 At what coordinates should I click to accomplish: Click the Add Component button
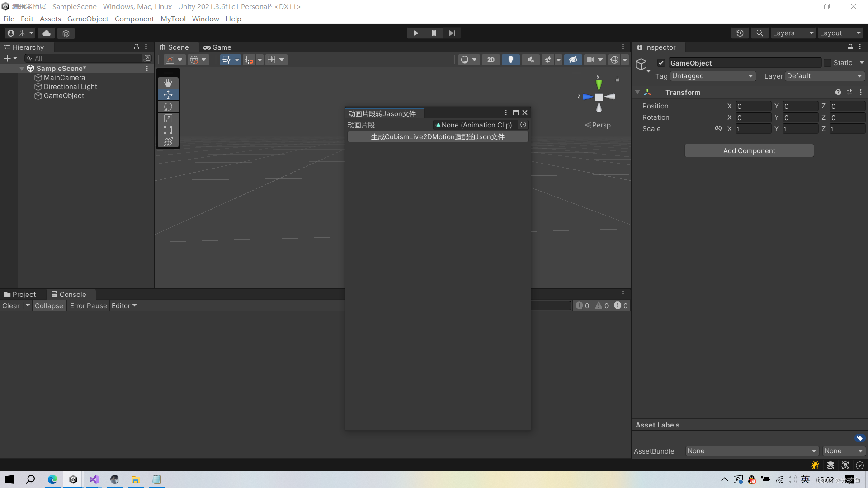click(749, 150)
